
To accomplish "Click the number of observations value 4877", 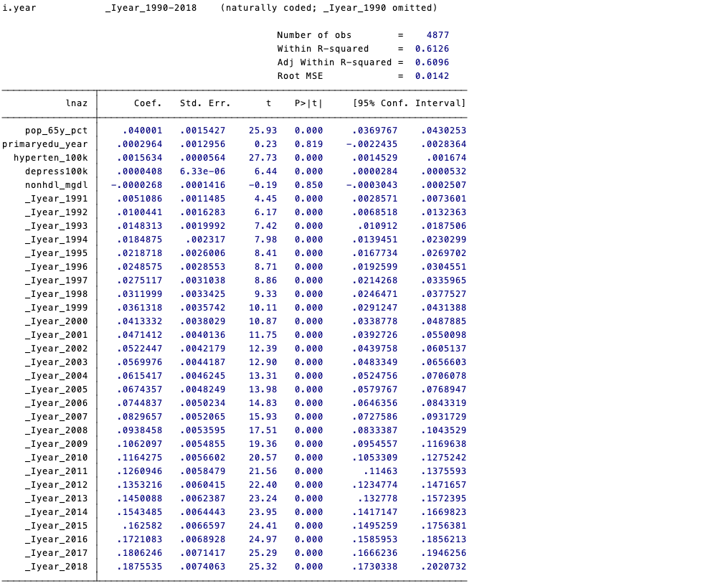I will click(x=438, y=35).
